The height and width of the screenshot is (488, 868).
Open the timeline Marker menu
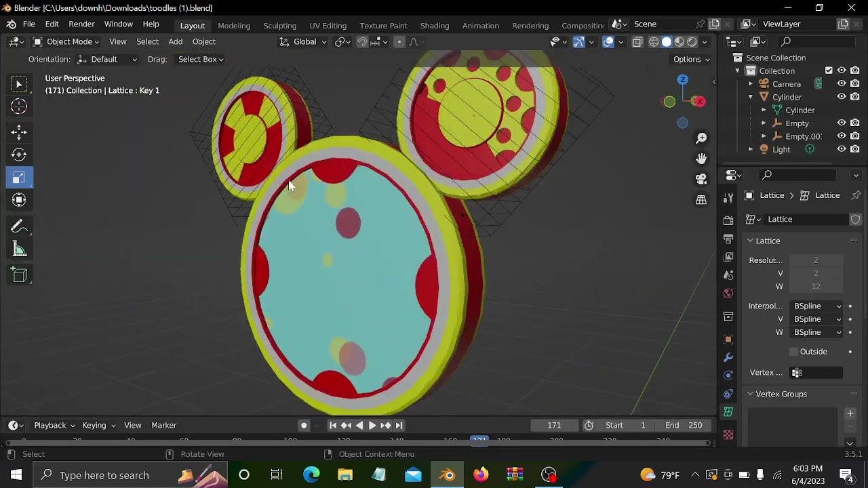(x=164, y=426)
